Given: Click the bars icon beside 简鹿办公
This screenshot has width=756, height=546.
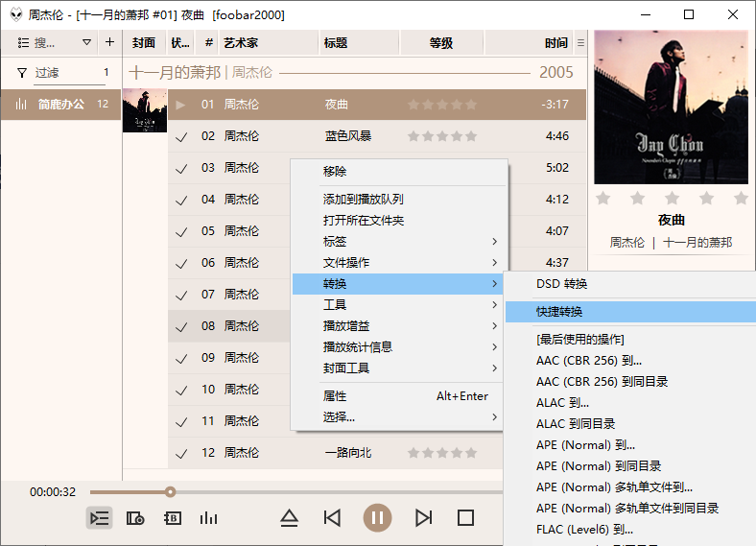Looking at the screenshot, I should point(21,104).
